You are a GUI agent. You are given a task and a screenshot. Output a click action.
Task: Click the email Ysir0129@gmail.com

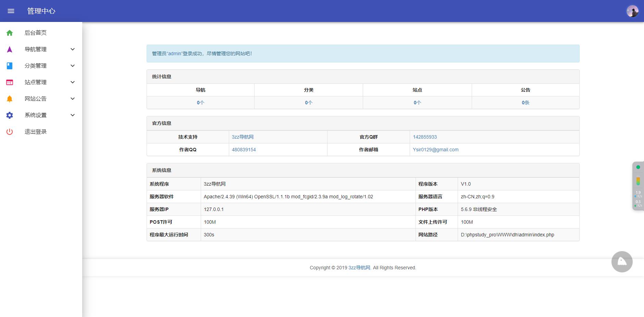(435, 150)
